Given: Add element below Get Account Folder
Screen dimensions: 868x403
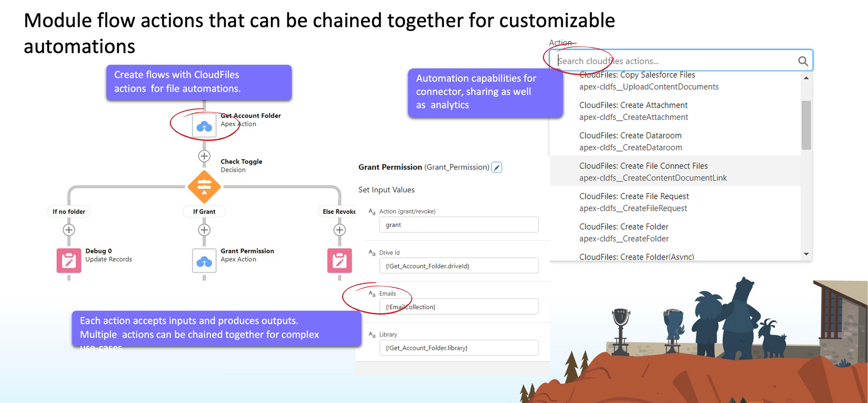Looking at the screenshot, I should tap(204, 156).
